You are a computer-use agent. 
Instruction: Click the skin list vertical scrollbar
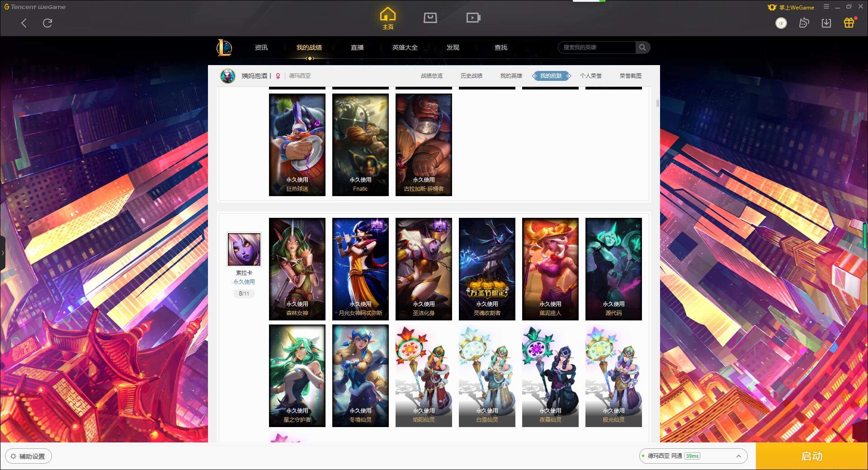[657, 103]
